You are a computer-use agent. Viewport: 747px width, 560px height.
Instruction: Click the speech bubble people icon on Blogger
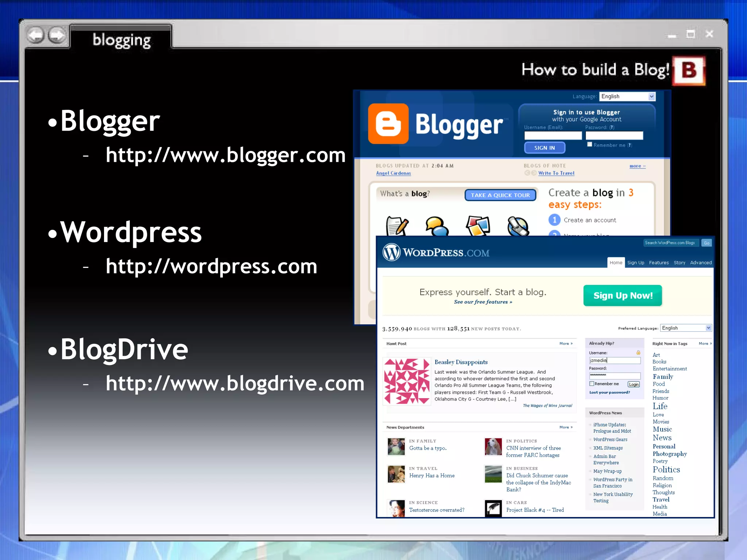point(437,226)
